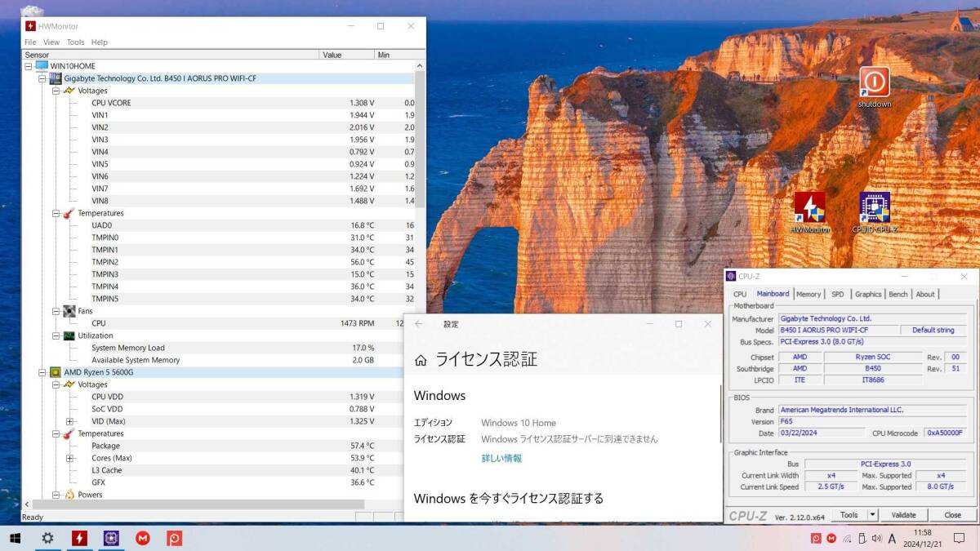Image resolution: width=980 pixels, height=551 pixels.
Task: Click the AMD Ryzen 5 5600G CPU icon
Action: click(x=56, y=372)
